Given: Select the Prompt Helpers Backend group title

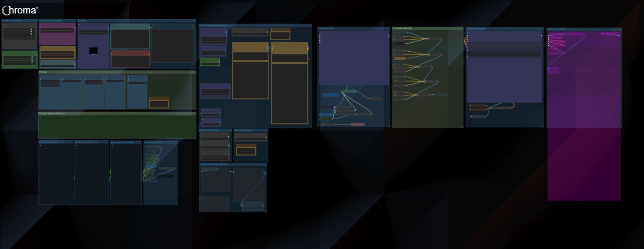Looking at the screenshot, I should (51, 113).
